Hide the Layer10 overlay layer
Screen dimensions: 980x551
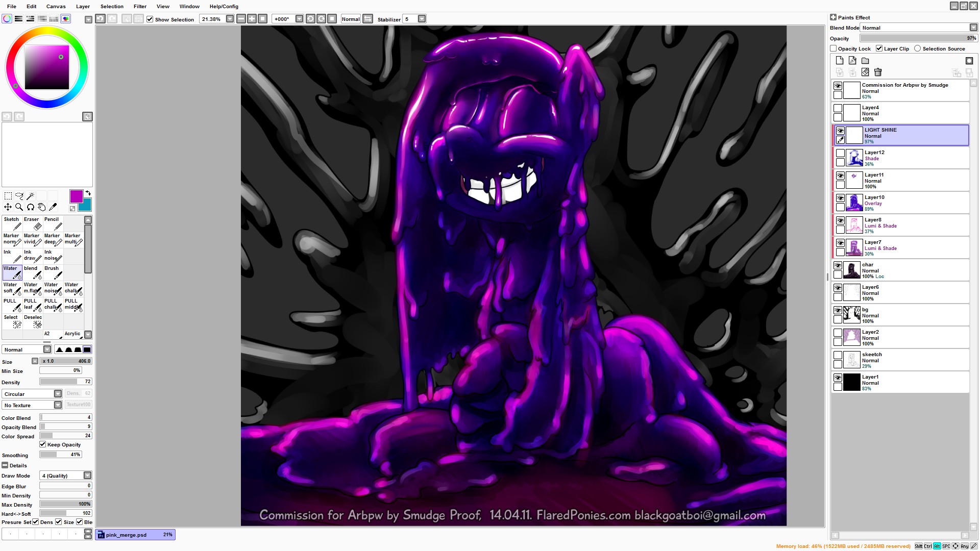[x=840, y=198]
